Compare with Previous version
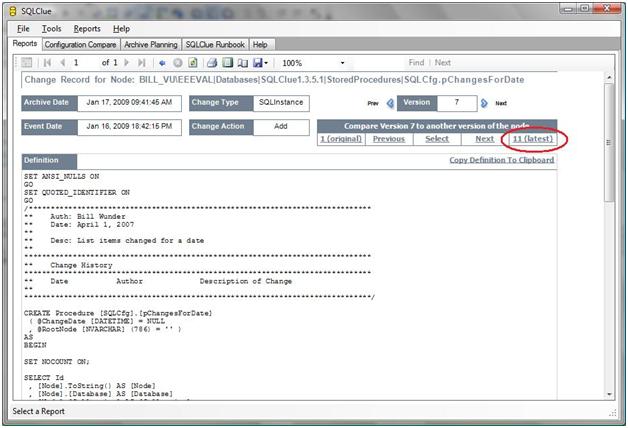Screen dimensions: 628x428 pos(389,139)
